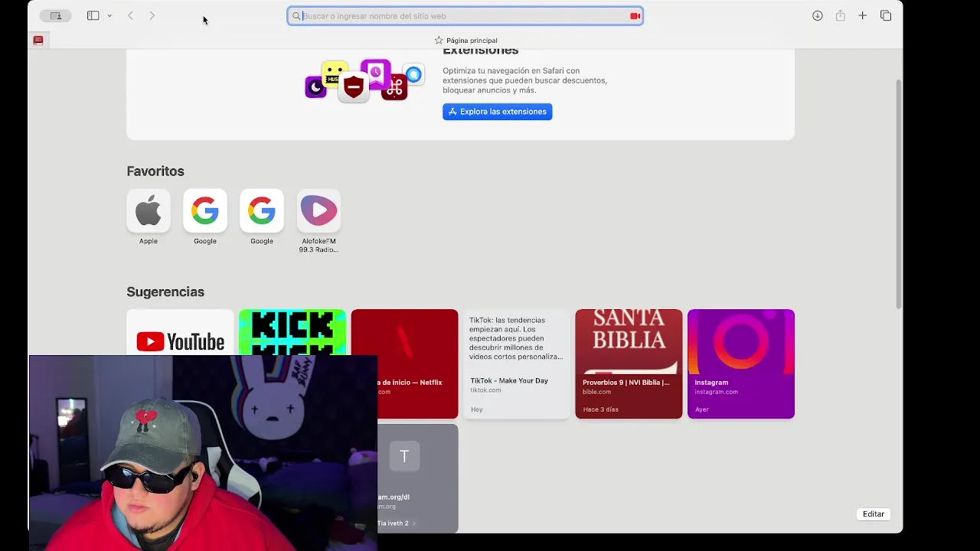Image resolution: width=980 pixels, height=551 pixels.
Task: Click the page vertical scrollbar
Action: point(899,193)
